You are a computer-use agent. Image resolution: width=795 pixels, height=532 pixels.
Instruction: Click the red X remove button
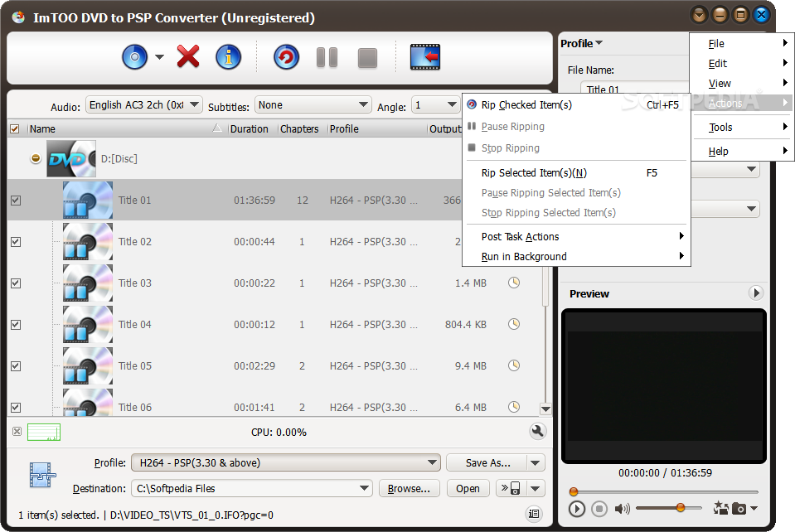pos(188,56)
